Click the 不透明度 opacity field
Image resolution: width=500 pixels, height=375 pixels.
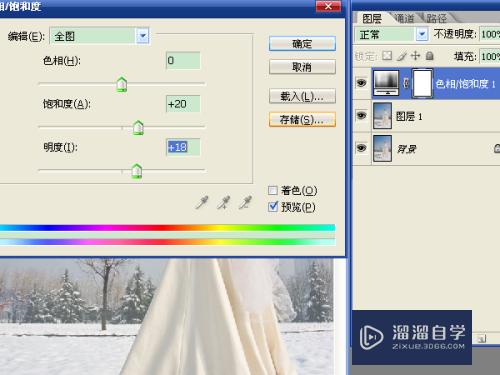coord(490,34)
